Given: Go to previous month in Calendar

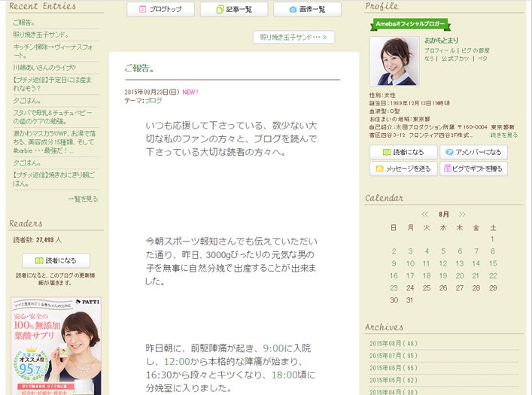Looking at the screenshot, I should 424,214.
